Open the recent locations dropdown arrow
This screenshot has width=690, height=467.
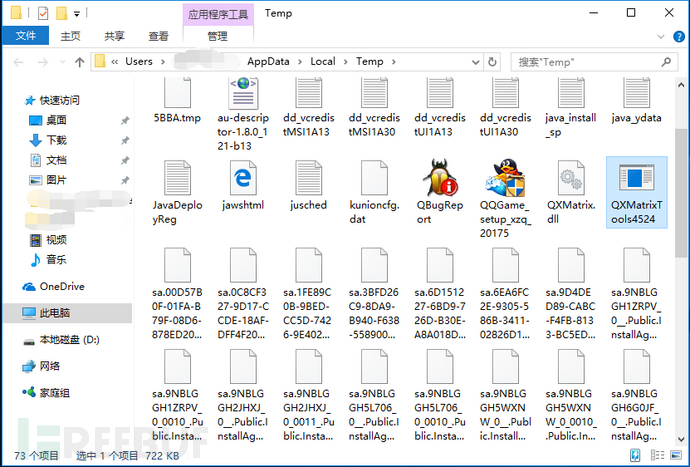(62, 62)
